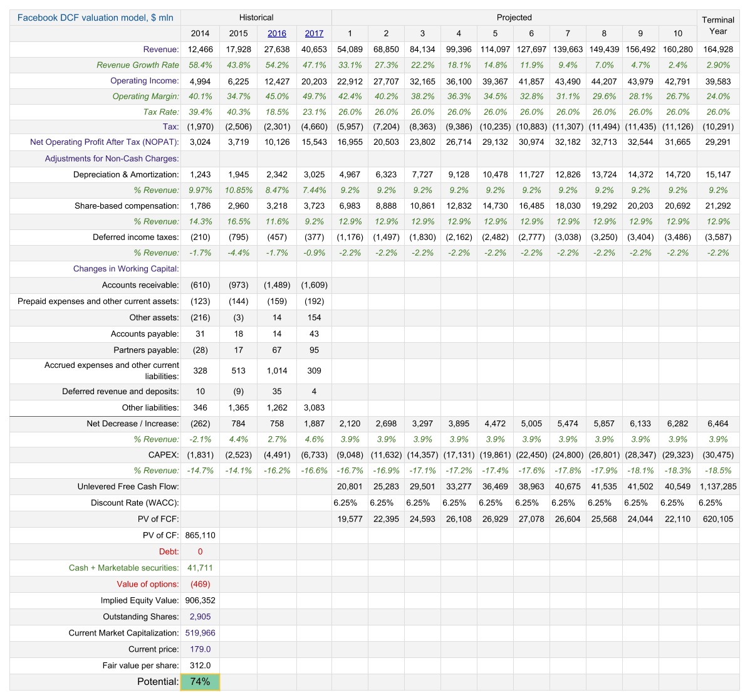745x700 pixels.
Task: Select the PV of CF value 865,110
Action: coord(200,535)
